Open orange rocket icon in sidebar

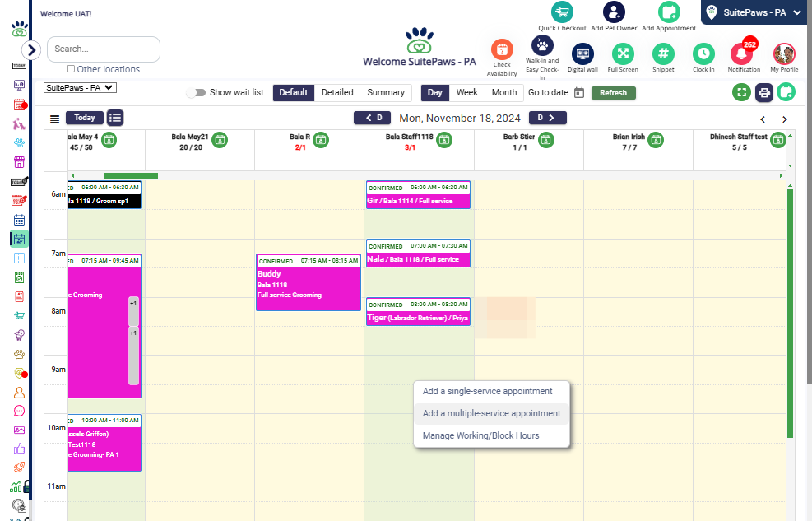pos(19,468)
